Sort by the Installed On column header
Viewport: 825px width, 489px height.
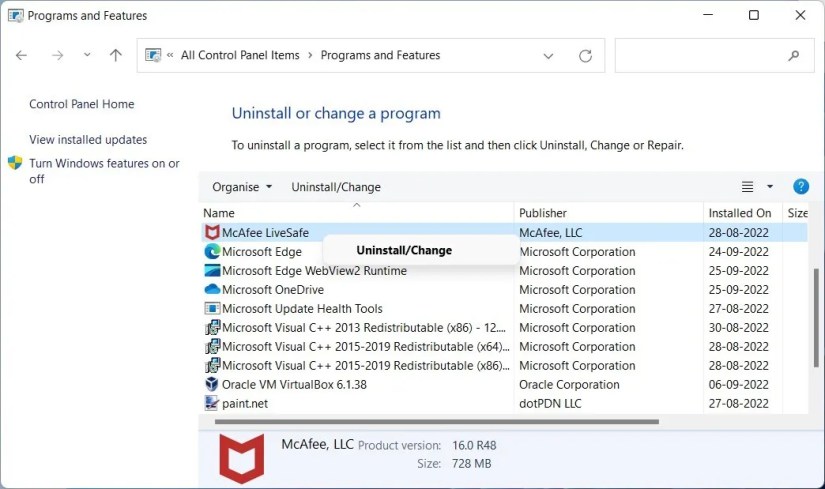coord(742,213)
